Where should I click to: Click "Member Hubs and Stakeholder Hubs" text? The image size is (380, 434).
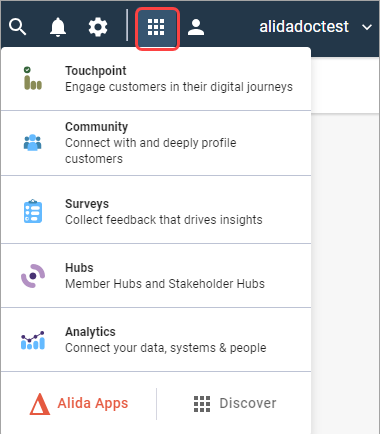tap(165, 284)
